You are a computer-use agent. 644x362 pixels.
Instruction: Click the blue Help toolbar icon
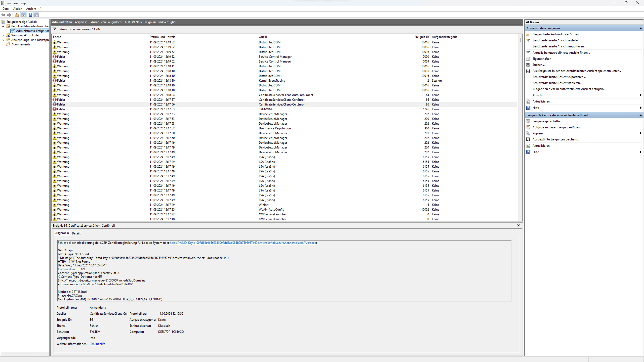(30, 15)
